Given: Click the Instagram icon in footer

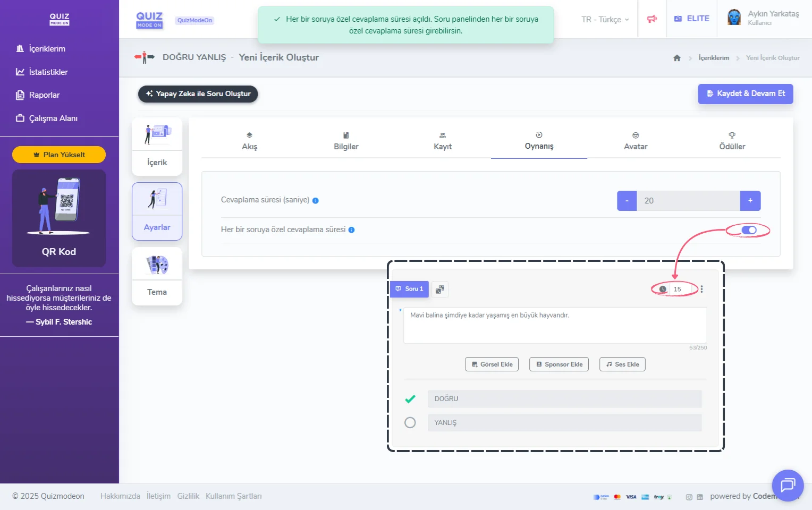Looking at the screenshot, I should pos(689,497).
